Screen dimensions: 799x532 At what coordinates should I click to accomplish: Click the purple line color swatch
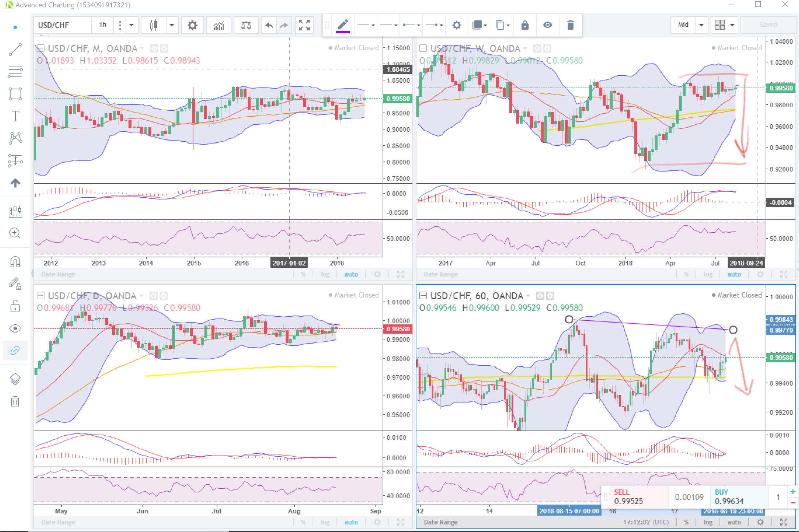343,31
